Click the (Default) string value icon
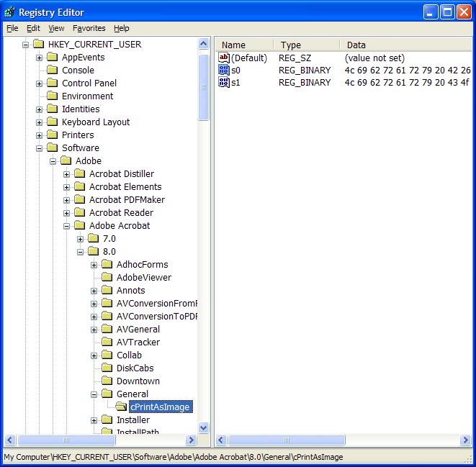 (224, 58)
